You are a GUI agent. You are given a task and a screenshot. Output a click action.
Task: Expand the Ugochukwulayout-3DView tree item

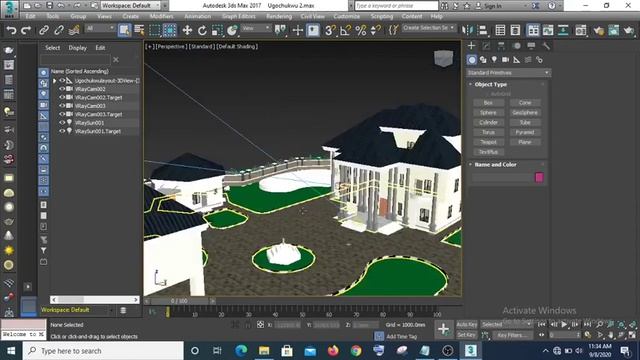click(54, 80)
